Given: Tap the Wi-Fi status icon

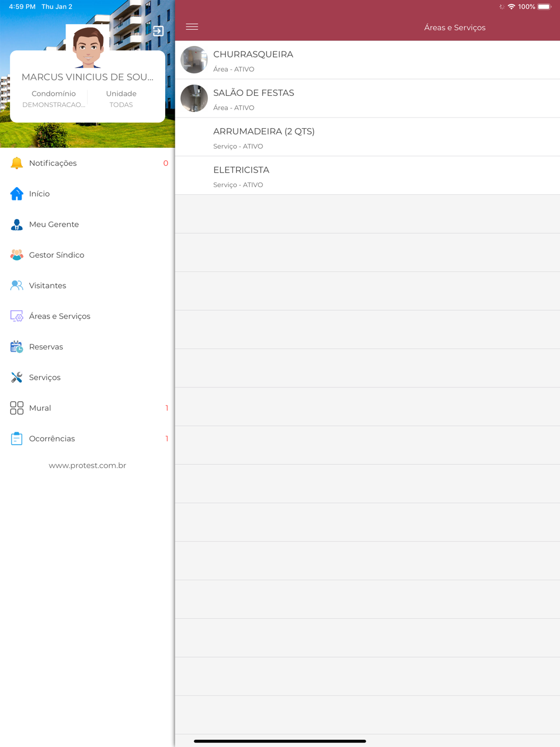Looking at the screenshot, I should point(511,7).
